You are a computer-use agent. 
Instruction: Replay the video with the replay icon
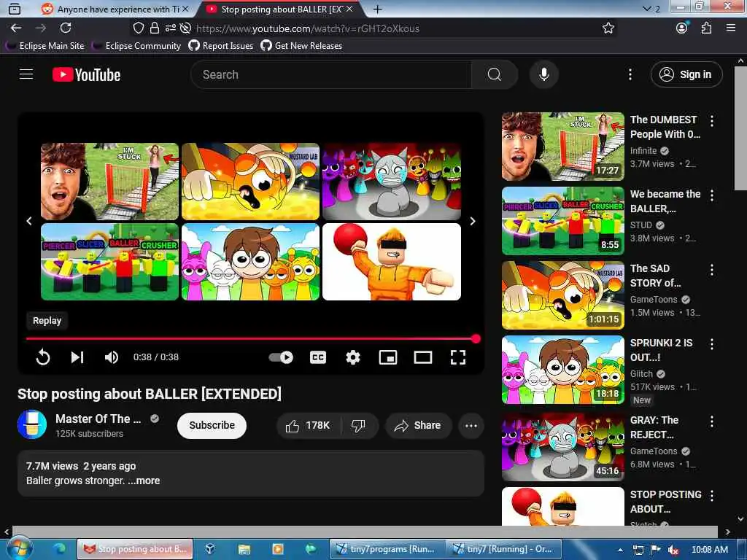(x=43, y=357)
